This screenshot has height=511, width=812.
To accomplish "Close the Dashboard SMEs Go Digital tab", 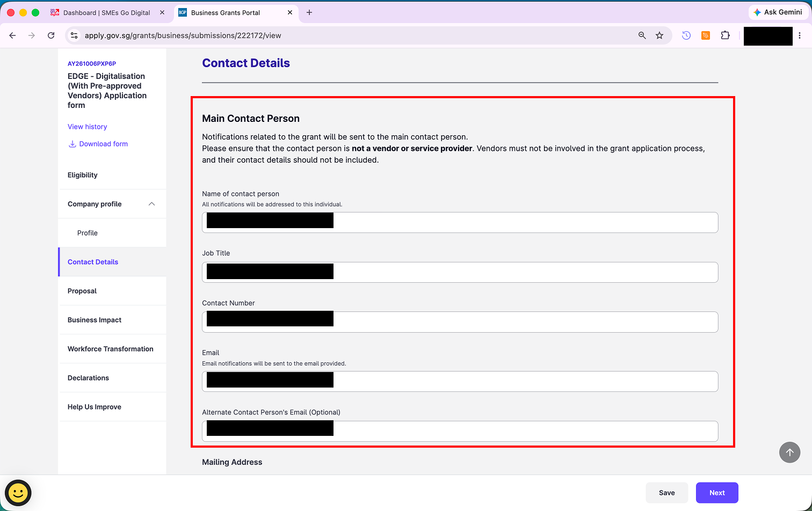I will (x=162, y=12).
